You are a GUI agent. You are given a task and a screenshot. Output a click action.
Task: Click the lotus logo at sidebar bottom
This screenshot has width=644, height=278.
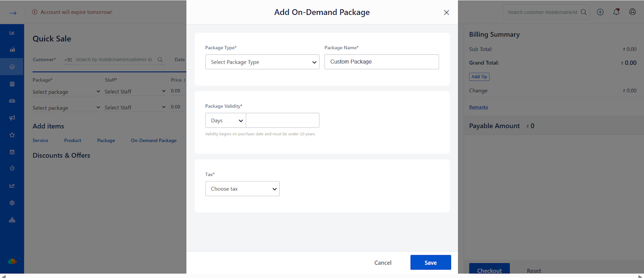point(12,261)
